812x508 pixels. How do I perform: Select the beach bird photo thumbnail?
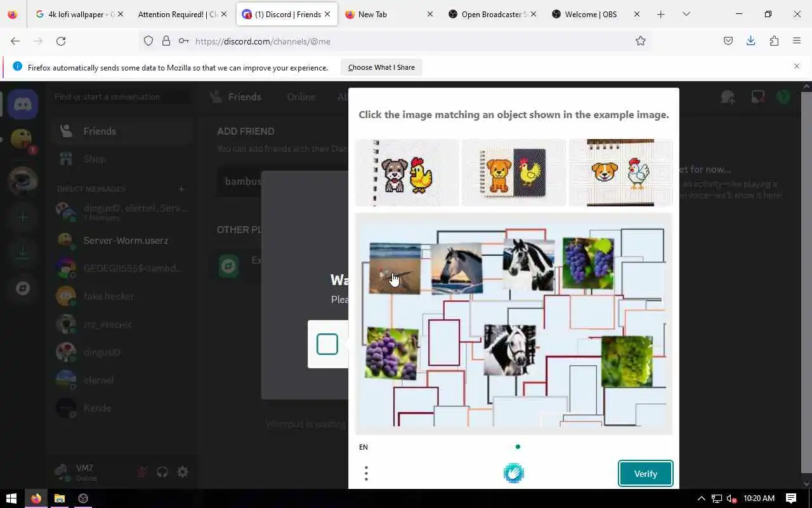click(x=395, y=269)
